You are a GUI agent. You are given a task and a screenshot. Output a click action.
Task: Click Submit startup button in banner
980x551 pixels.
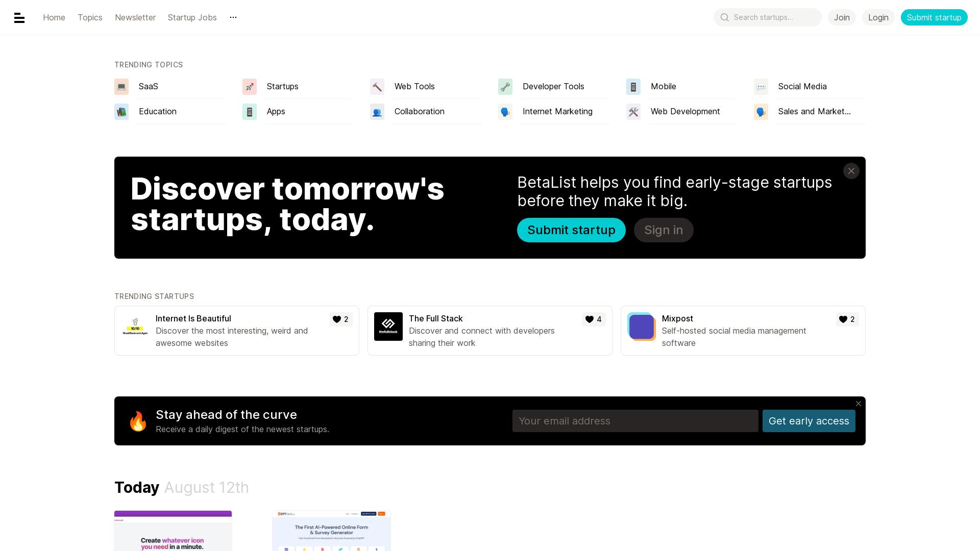coord(571,230)
